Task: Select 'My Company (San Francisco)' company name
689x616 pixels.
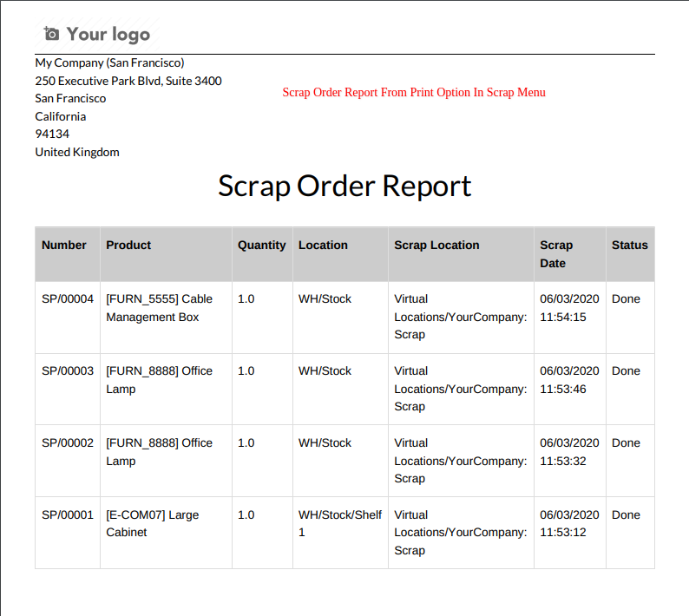Action: [x=109, y=62]
